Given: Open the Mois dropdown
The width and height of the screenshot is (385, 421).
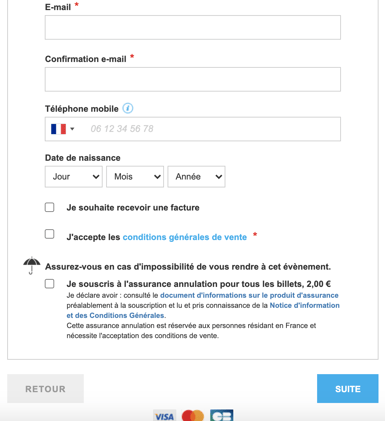Looking at the screenshot, I should pos(135,177).
